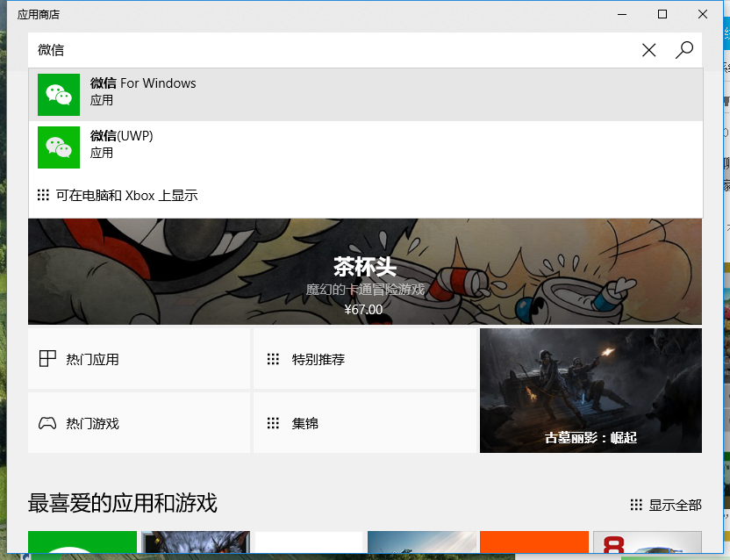Click the grid icon on the 集锦 tile
This screenshot has width=730, height=560.
pyautogui.click(x=273, y=422)
